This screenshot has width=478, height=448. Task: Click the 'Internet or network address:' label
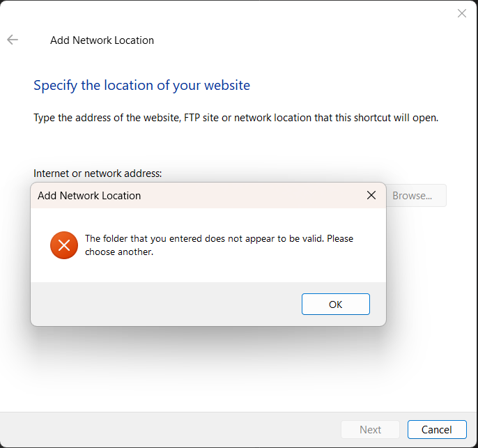pos(98,173)
